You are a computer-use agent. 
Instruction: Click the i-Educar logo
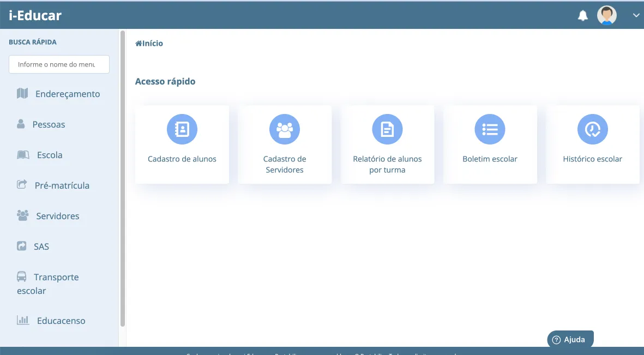click(35, 15)
